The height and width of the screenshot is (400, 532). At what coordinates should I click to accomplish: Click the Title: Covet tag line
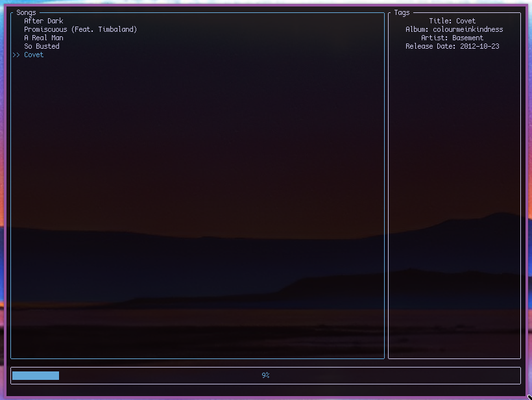pos(452,21)
